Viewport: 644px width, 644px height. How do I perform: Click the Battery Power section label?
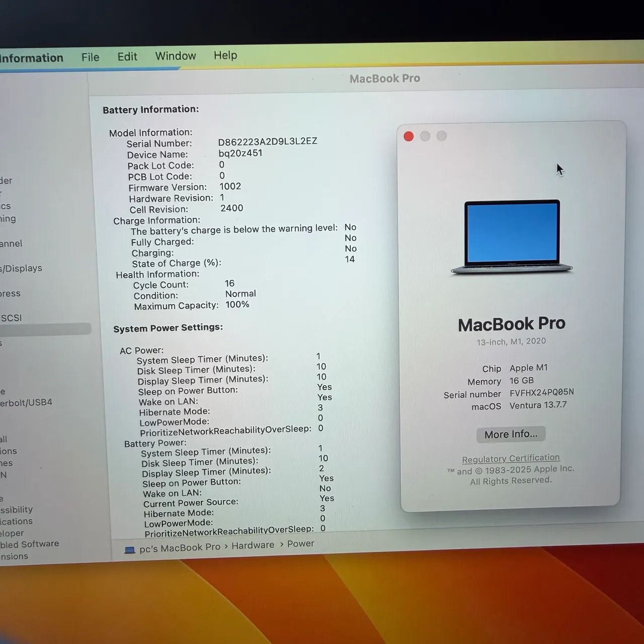pyautogui.click(x=155, y=443)
